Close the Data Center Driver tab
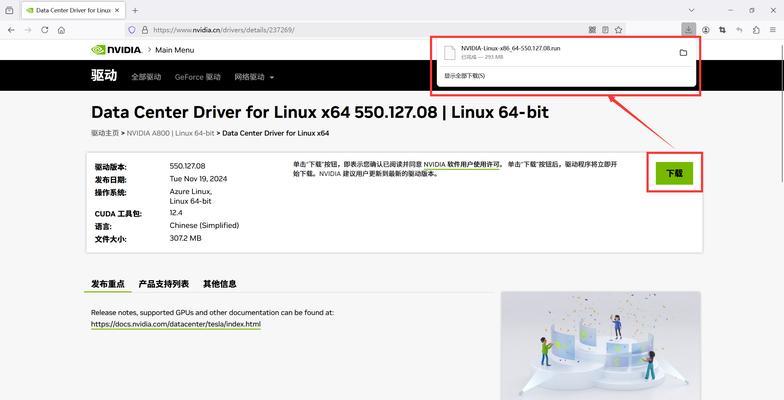This screenshot has height=400, width=784. (118, 10)
